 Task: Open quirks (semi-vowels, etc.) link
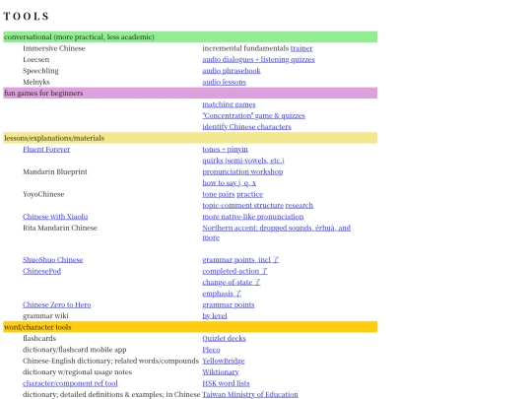pyautogui.click(x=243, y=161)
